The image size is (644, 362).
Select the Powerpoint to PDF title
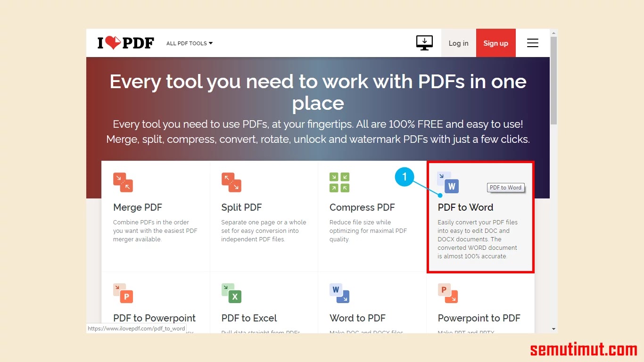tap(479, 318)
